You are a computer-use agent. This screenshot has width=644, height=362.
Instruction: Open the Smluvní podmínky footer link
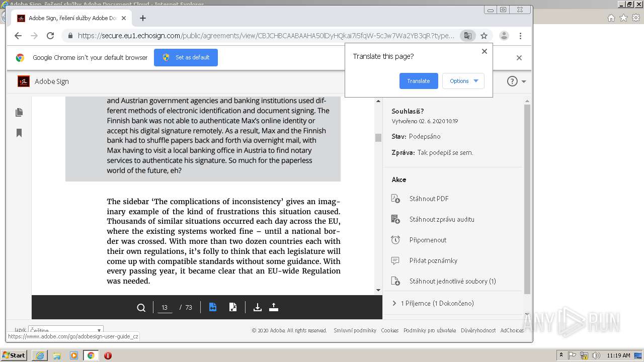point(355,330)
